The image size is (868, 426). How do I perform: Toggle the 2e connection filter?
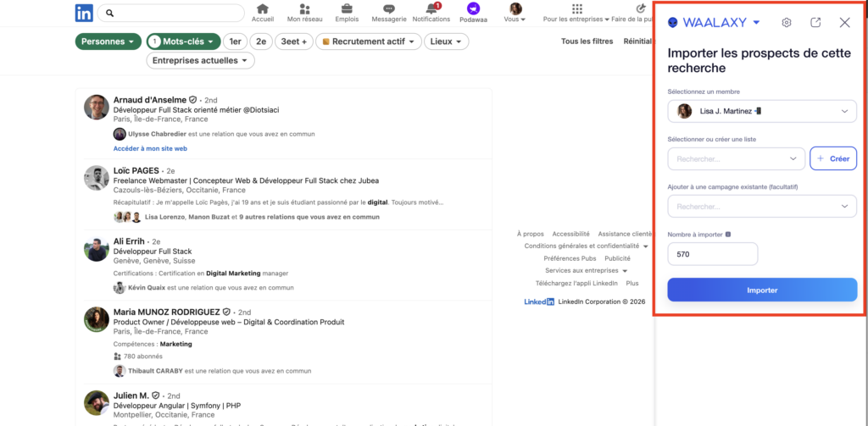coord(261,41)
